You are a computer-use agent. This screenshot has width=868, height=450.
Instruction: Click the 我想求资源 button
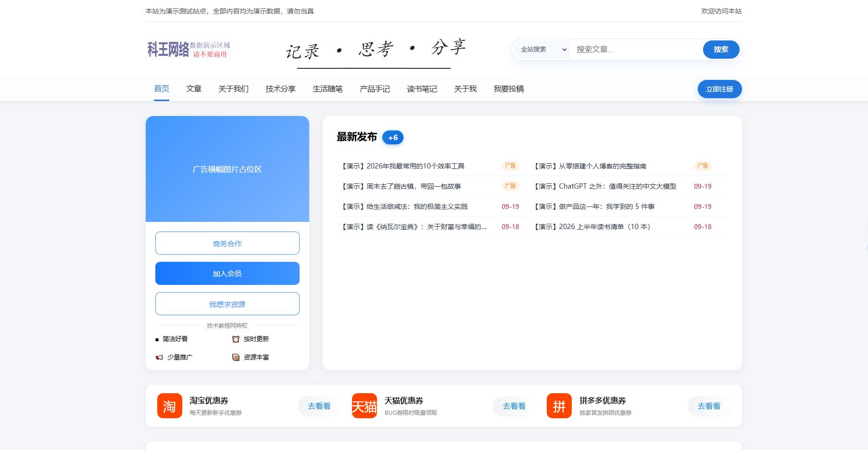click(x=227, y=304)
